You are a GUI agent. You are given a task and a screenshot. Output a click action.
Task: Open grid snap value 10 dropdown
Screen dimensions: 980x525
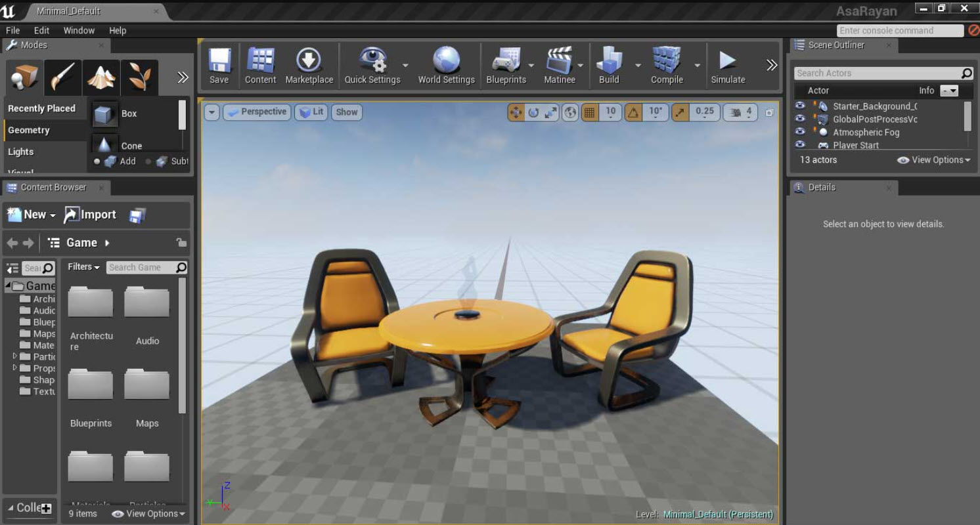[610, 112]
